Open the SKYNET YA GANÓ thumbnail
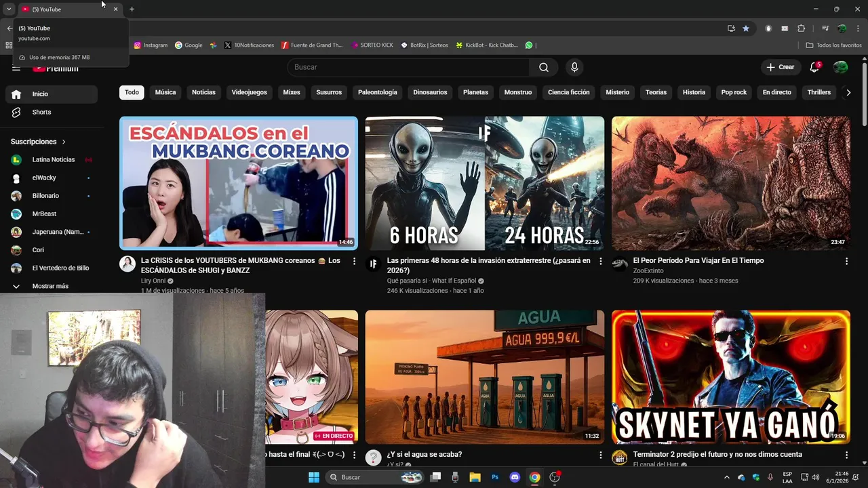The image size is (868, 488). [731, 377]
